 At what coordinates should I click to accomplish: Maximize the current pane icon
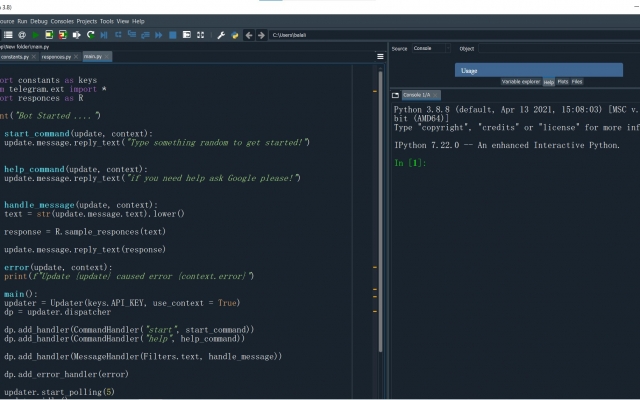point(187,35)
